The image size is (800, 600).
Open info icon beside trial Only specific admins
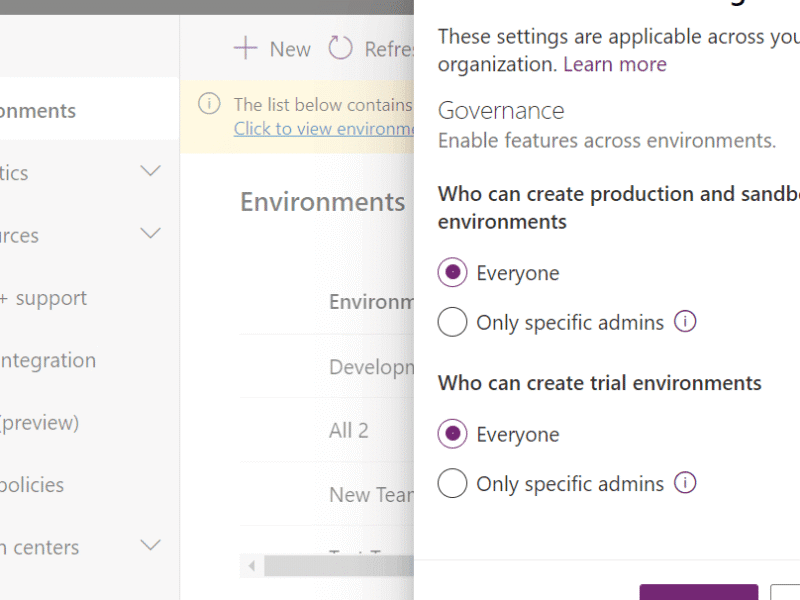point(685,483)
